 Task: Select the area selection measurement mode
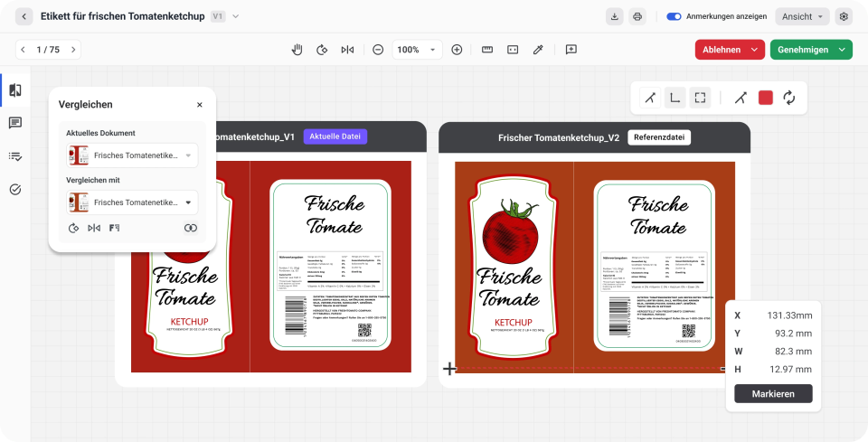pos(700,98)
